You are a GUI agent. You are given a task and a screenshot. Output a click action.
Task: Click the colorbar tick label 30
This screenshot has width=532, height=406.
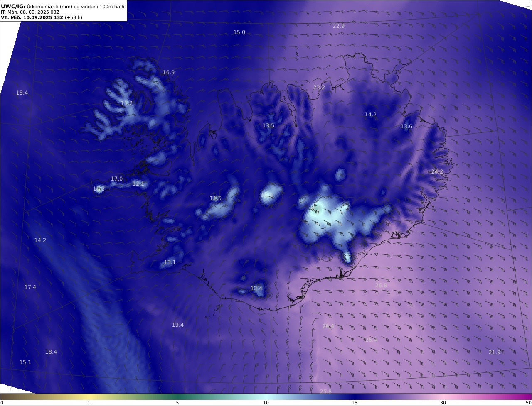443,403
